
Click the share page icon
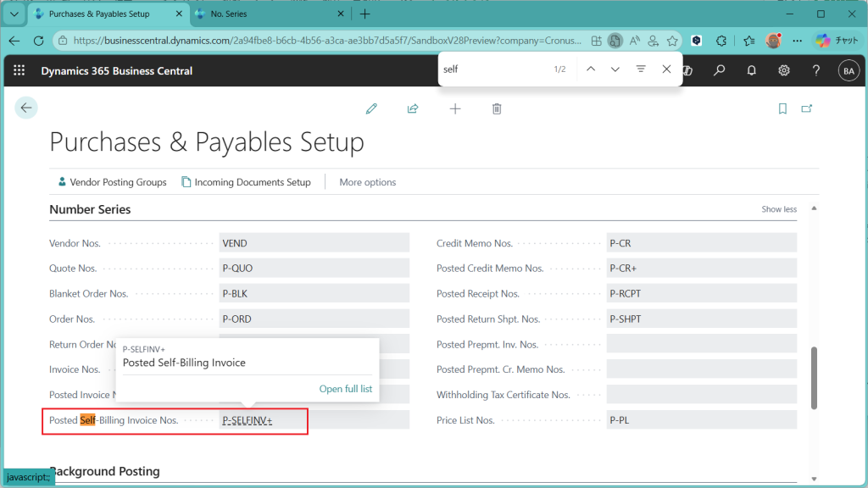point(413,108)
